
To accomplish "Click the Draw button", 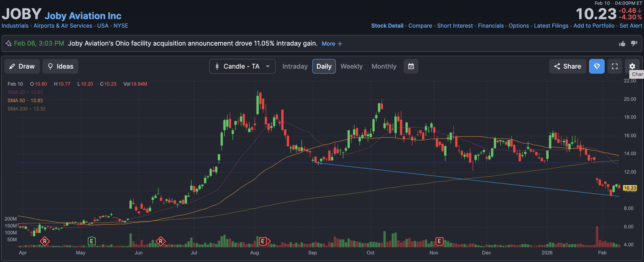I will (x=22, y=66).
